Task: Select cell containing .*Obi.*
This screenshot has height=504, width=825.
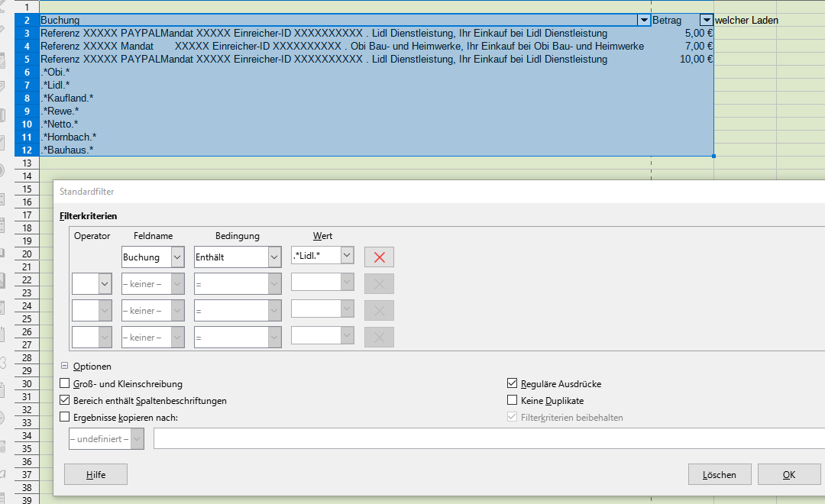Action: (345, 72)
